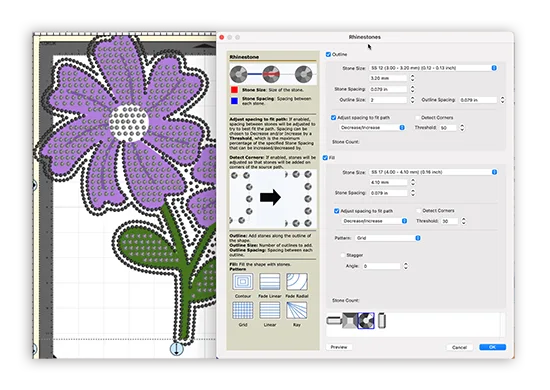Click the 3.20 mm input field
This screenshot has width=550, height=390.
click(x=388, y=78)
